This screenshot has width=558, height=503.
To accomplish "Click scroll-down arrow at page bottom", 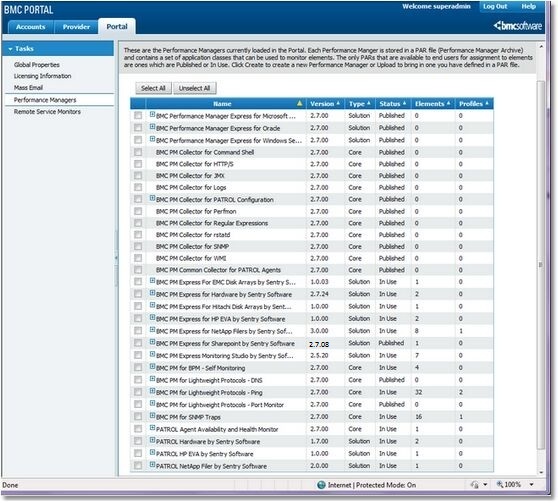I will tap(541, 473).
